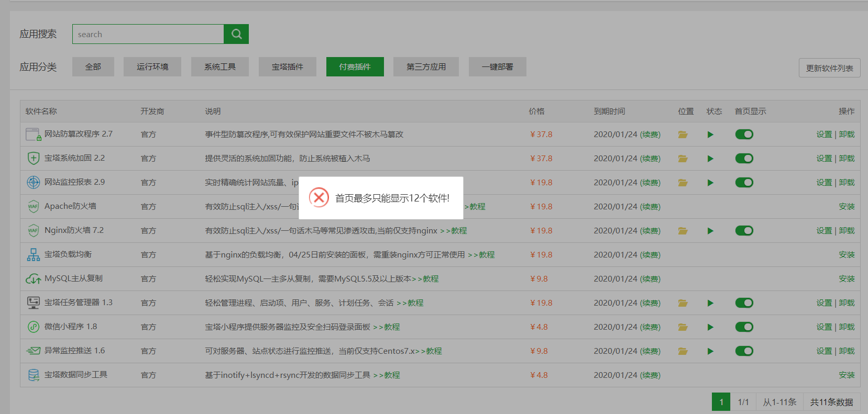Click 卸载 for 微信小程序
Image resolution: width=868 pixels, height=414 pixels.
[847, 327]
